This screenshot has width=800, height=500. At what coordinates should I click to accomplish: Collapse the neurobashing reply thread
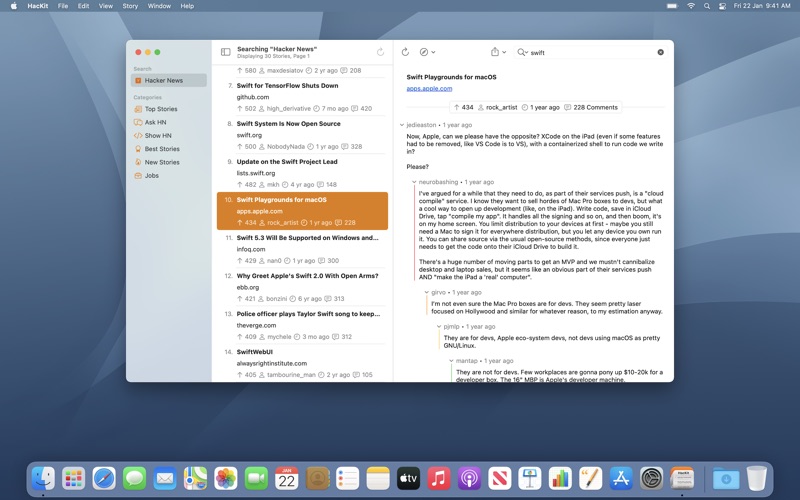tap(414, 182)
